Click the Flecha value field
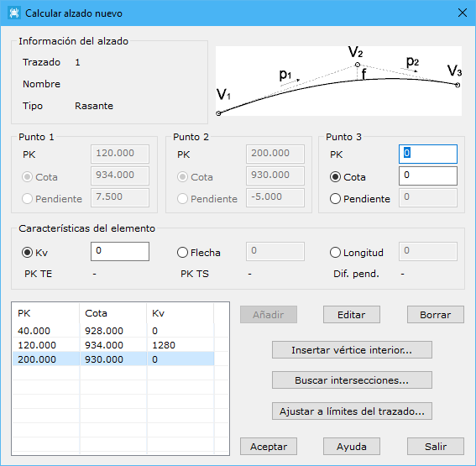Viewport: 476px width, 466px height. pyautogui.click(x=275, y=251)
